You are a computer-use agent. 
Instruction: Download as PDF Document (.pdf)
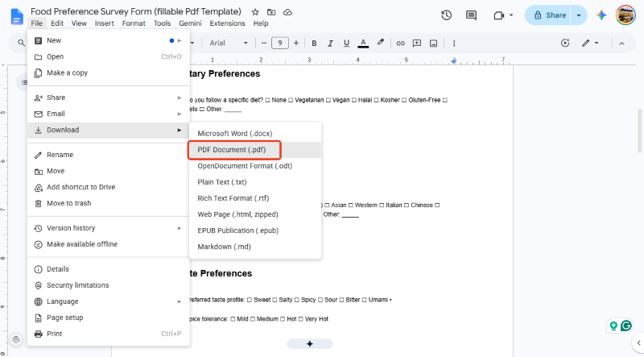255,150
